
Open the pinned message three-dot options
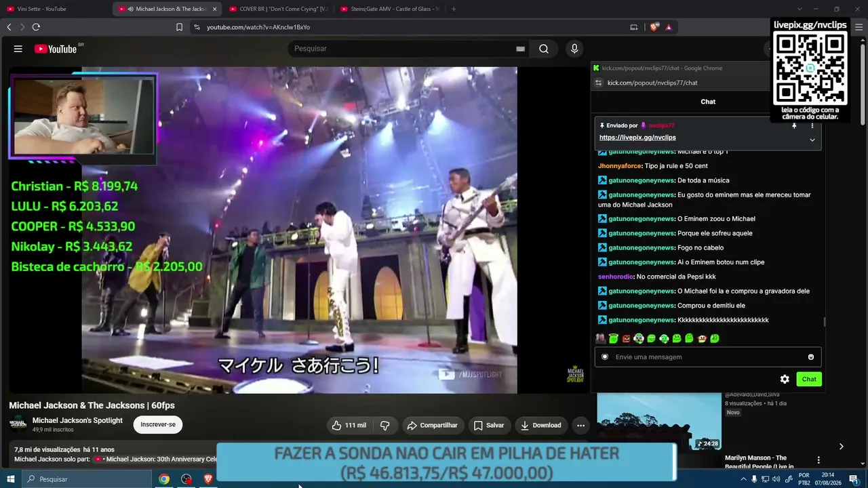pos(812,126)
